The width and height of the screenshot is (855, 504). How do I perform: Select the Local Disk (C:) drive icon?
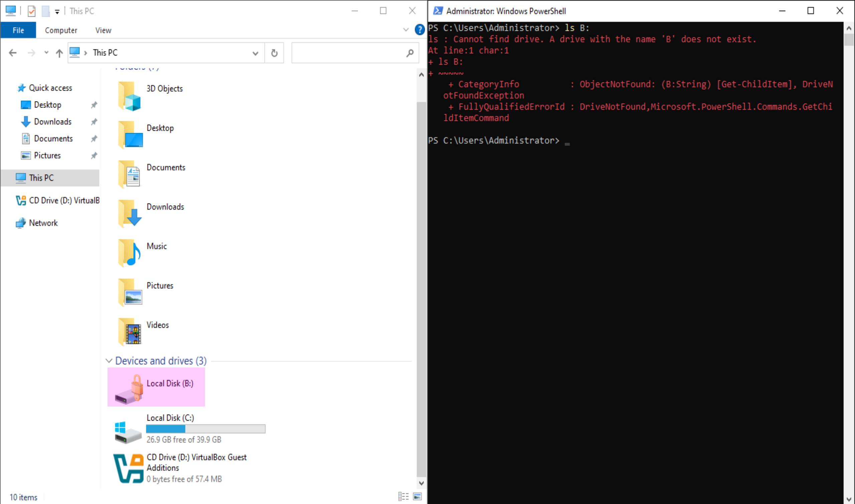pos(128,432)
